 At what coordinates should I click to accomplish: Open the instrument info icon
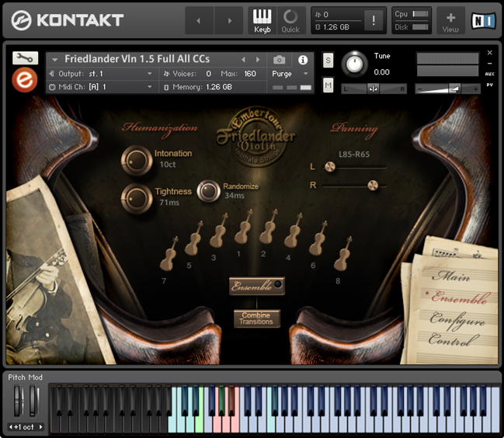click(x=303, y=60)
